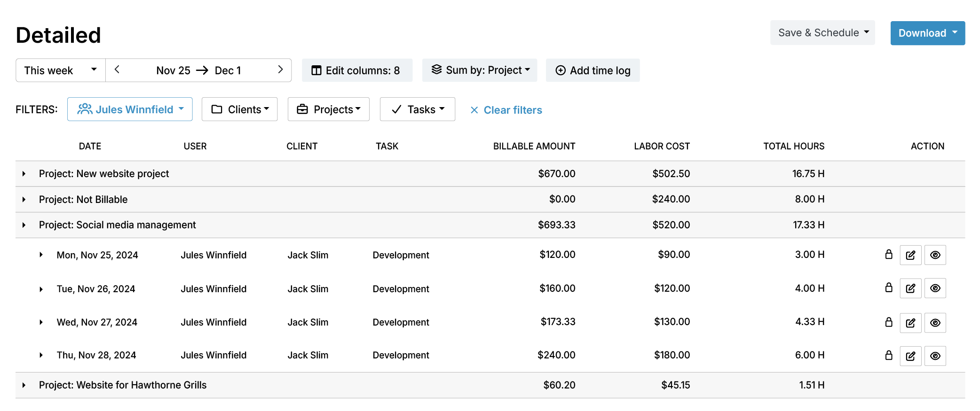Click the $45.15 labor cost value
980x411 pixels.
pos(675,385)
